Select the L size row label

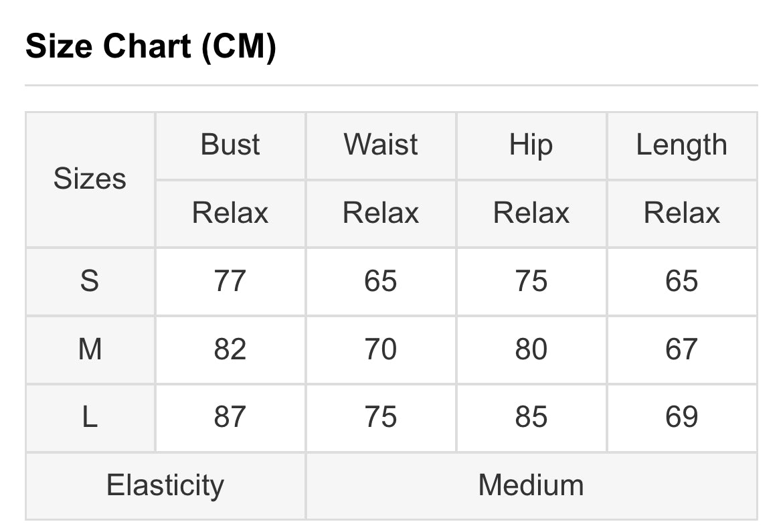click(90, 418)
